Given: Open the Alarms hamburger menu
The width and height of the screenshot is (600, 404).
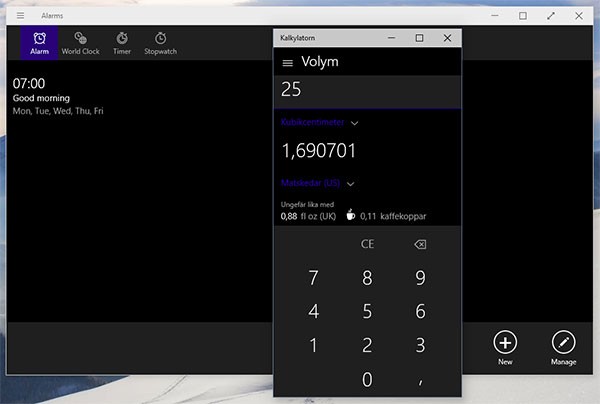Looking at the screenshot, I should (x=20, y=15).
